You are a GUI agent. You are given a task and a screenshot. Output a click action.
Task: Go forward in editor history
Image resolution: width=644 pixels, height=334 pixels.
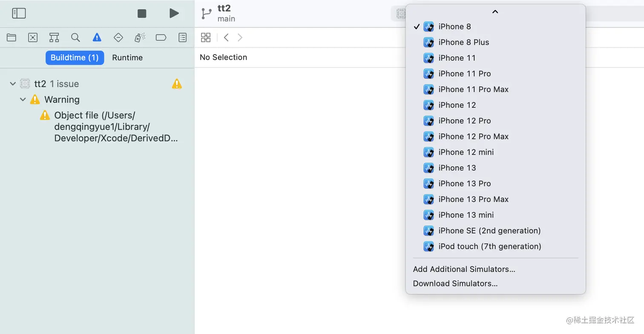[240, 37]
